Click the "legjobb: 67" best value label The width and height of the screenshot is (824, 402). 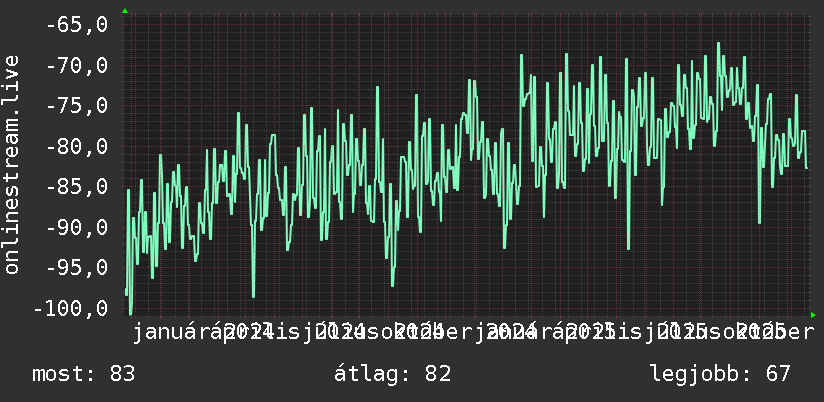(x=720, y=374)
